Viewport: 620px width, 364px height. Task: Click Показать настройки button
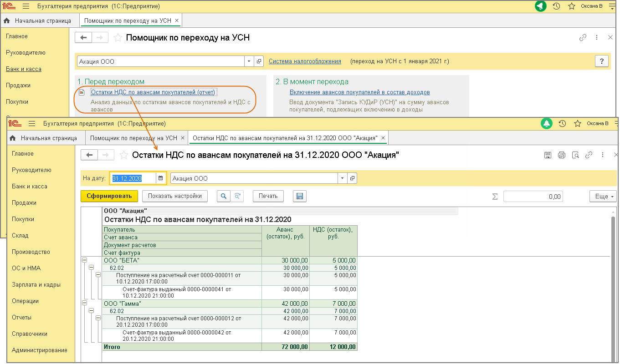click(x=175, y=196)
